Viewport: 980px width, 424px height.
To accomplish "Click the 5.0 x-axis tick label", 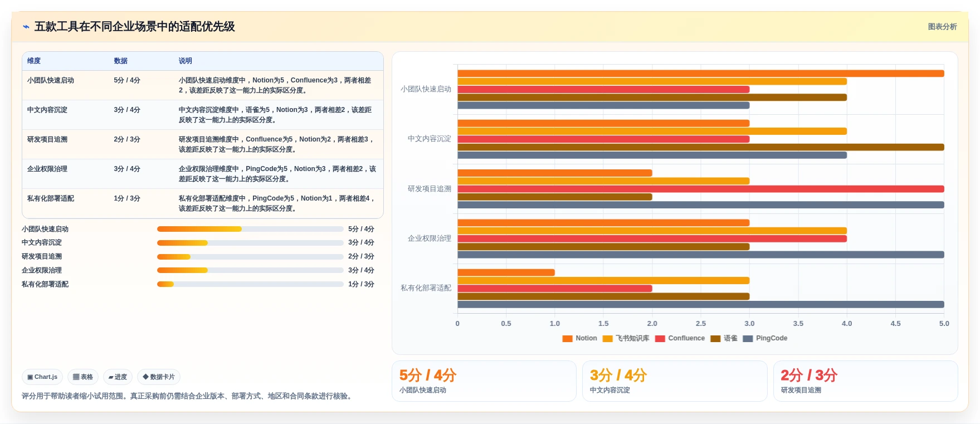I will [944, 324].
